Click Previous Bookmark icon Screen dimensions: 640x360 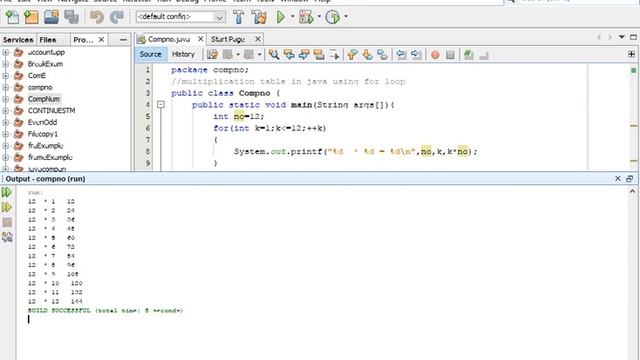(352, 55)
